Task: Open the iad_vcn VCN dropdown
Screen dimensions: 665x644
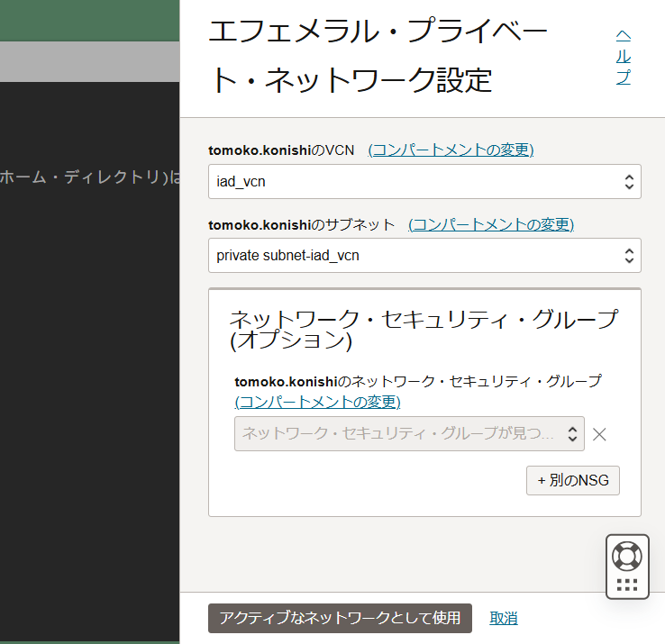Action: pos(424,181)
